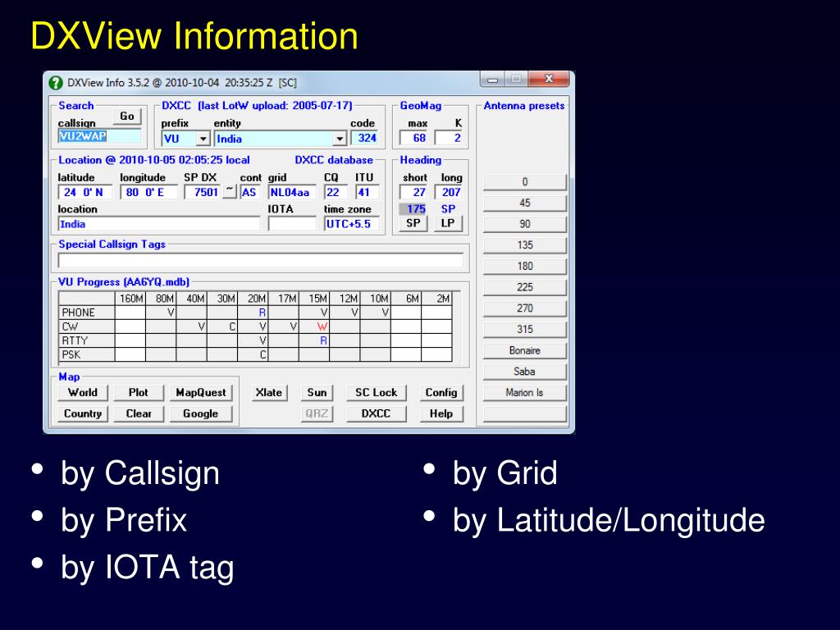Click the PHONE 20M cell showing R
The height and width of the screenshot is (630, 840).
point(253,313)
